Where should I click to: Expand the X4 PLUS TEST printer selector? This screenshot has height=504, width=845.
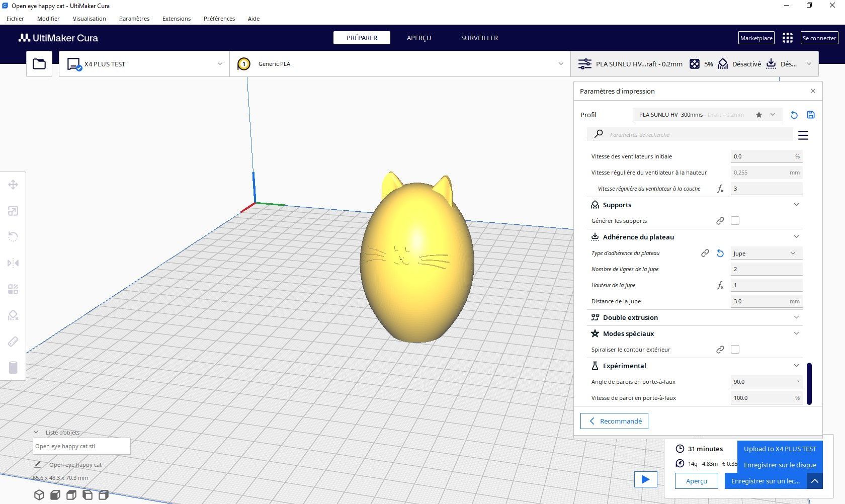144,64
